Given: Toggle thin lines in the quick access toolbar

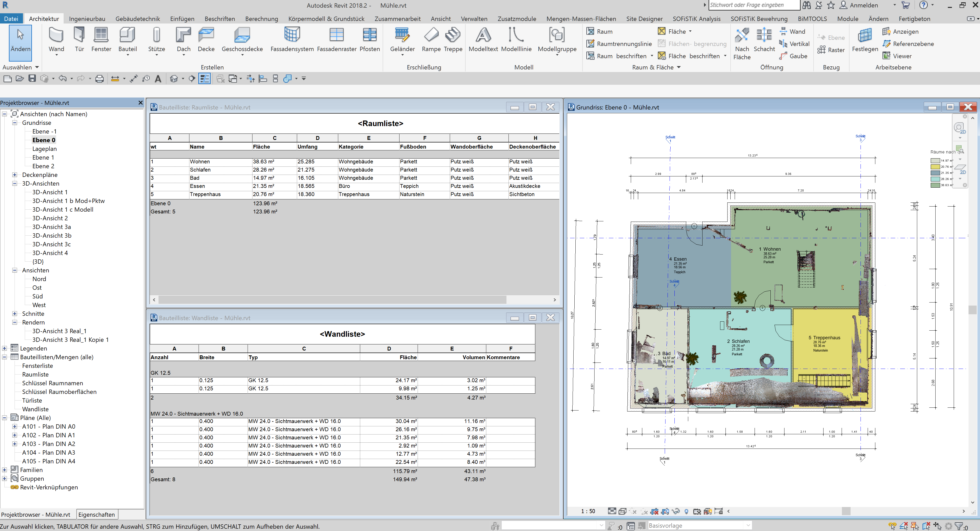Looking at the screenshot, I should click(x=205, y=78).
